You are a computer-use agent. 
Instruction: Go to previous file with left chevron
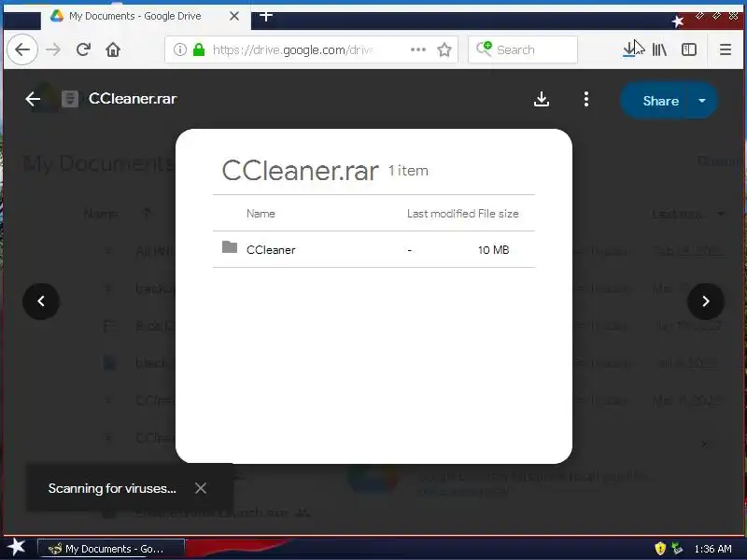[41, 301]
